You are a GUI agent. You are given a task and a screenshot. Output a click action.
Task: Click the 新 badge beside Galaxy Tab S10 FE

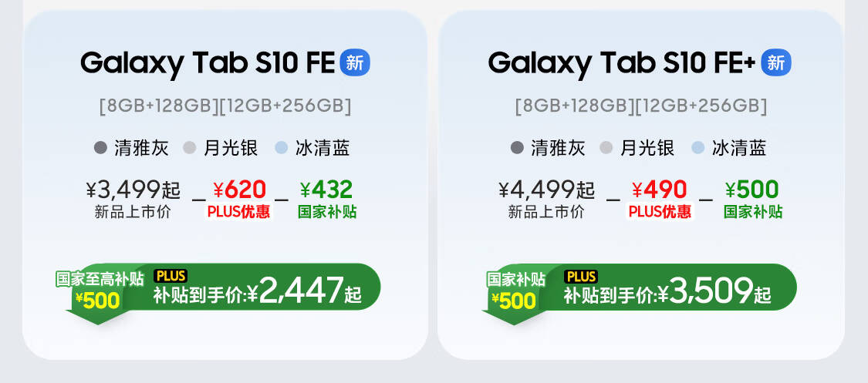pos(355,63)
